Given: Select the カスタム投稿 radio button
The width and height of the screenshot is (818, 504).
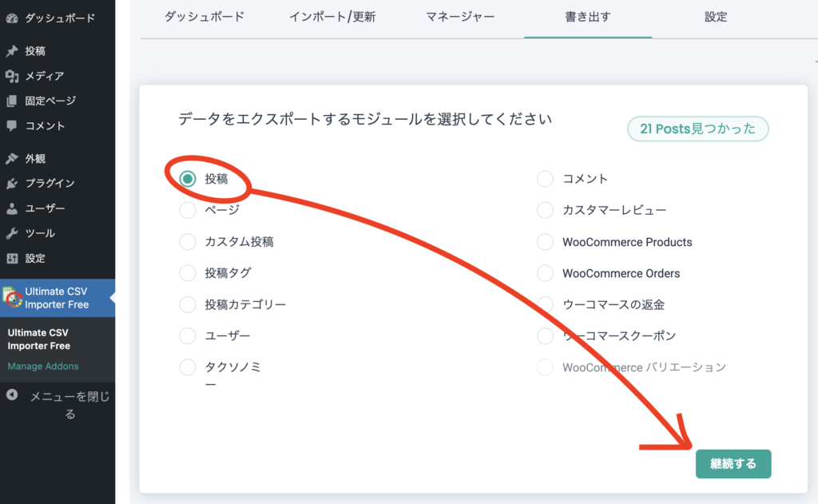Looking at the screenshot, I should click(x=187, y=241).
